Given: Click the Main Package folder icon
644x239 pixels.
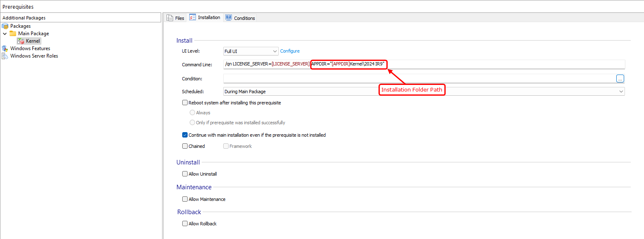Looking at the screenshot, I should 13,34.
